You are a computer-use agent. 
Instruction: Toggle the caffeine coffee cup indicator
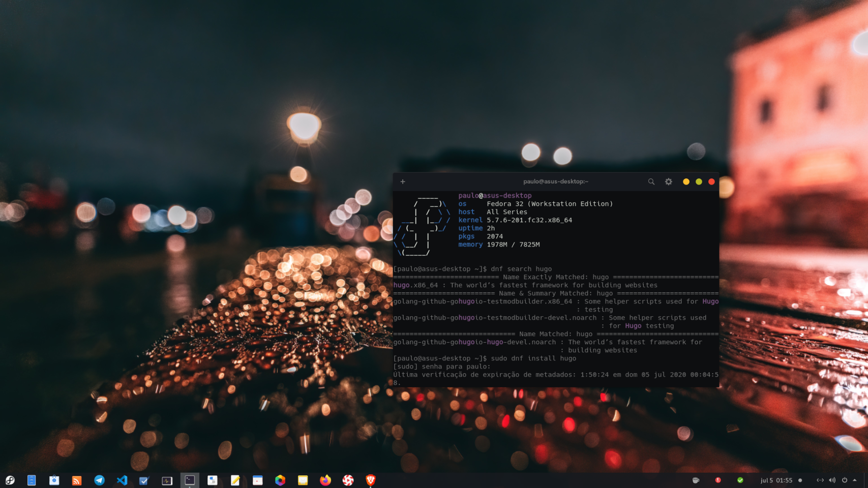click(x=696, y=480)
